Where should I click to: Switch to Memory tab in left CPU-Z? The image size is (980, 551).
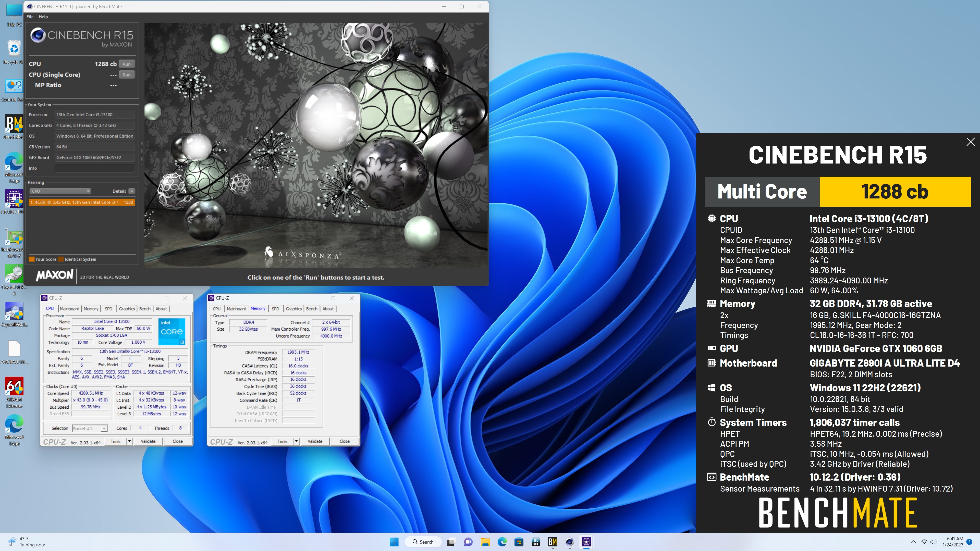tap(91, 309)
